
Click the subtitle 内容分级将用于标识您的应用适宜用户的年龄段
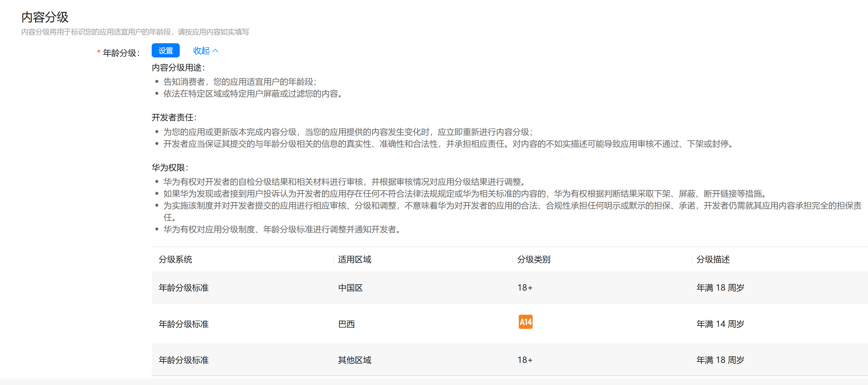tap(135, 32)
